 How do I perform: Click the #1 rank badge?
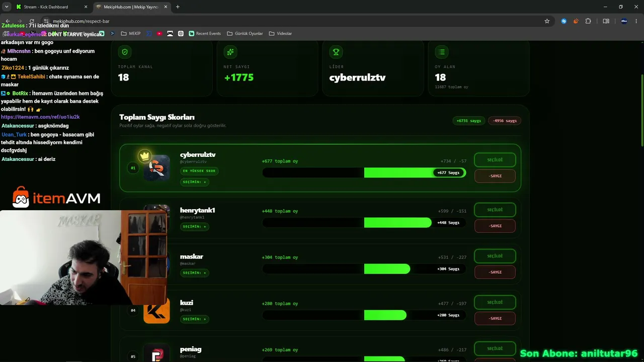(133, 168)
